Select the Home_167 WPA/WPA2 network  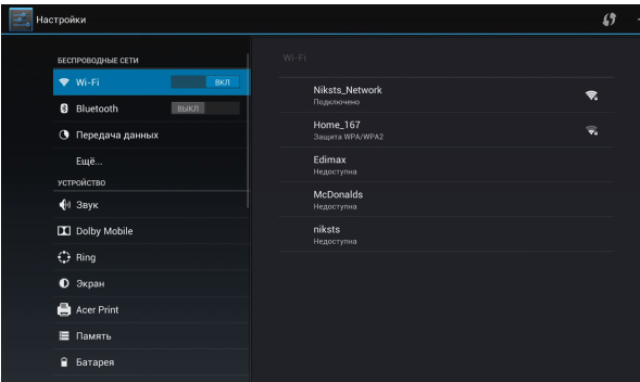coord(447,130)
